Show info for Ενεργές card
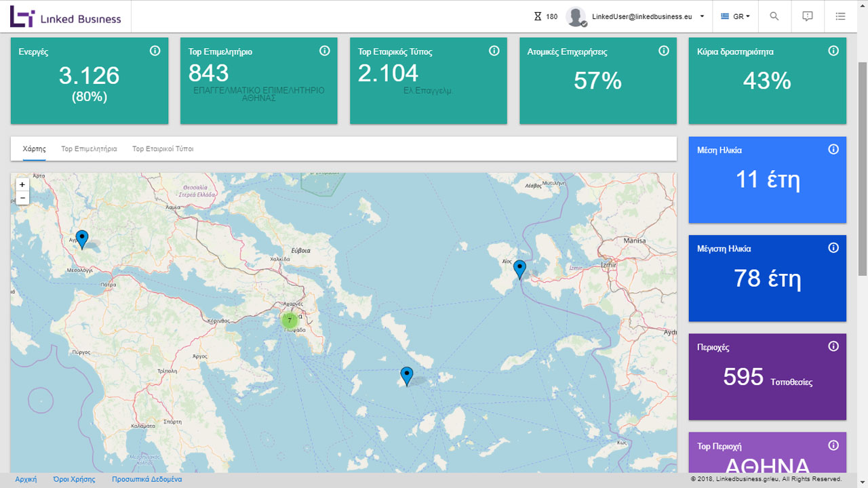 [x=155, y=51]
